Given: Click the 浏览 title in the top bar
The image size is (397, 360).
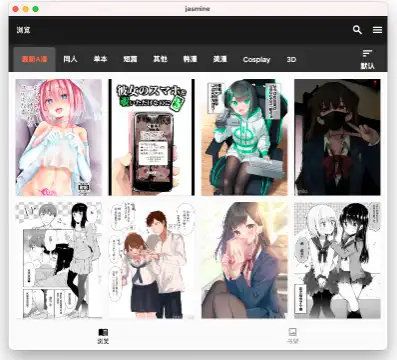Looking at the screenshot, I should 24,30.
